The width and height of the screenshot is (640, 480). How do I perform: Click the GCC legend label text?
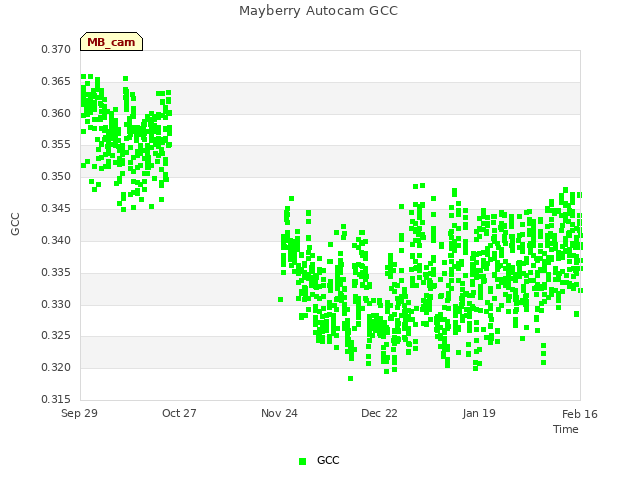[328, 460]
